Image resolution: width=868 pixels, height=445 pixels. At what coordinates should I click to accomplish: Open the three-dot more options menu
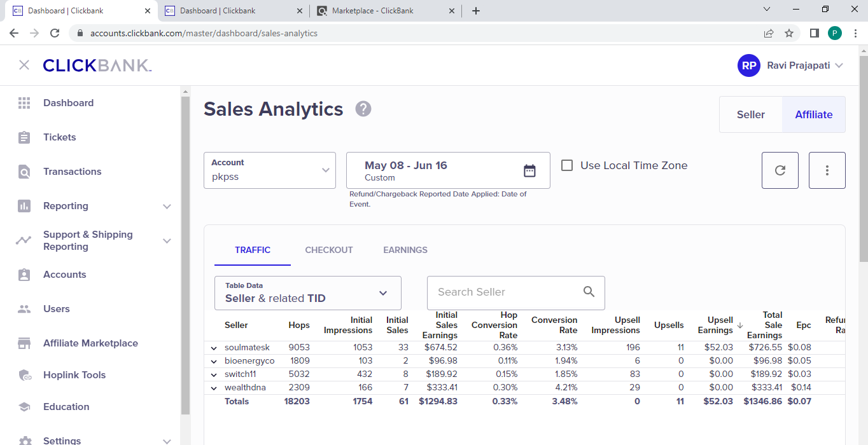(827, 170)
